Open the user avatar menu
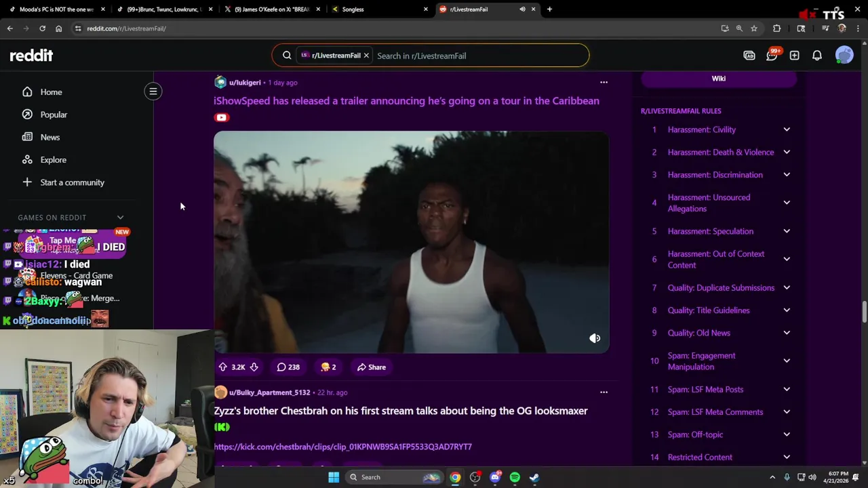The height and width of the screenshot is (488, 868). point(844,56)
